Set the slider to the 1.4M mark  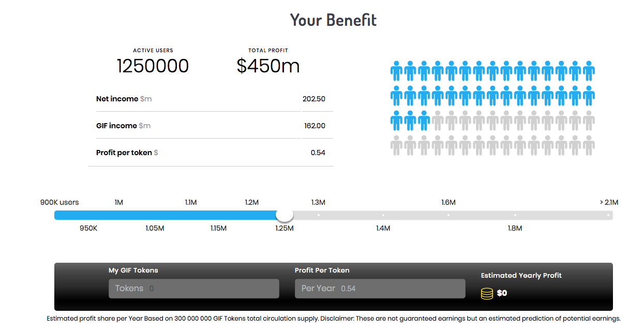(383, 215)
